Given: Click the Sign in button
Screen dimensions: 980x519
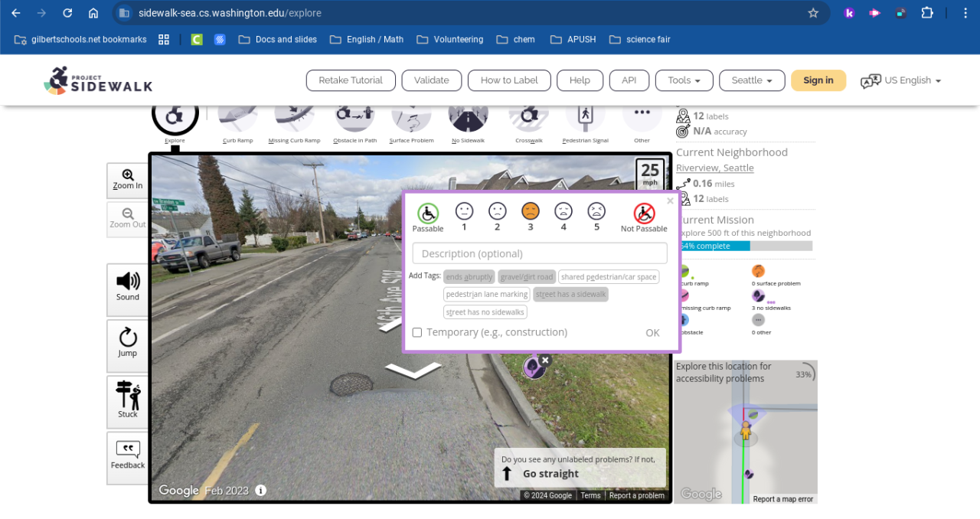Looking at the screenshot, I should 818,80.
